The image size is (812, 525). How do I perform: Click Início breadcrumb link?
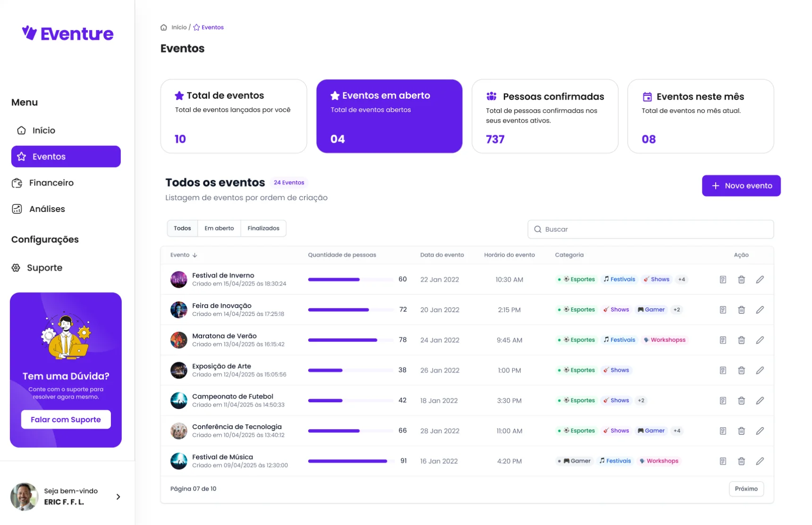(179, 27)
